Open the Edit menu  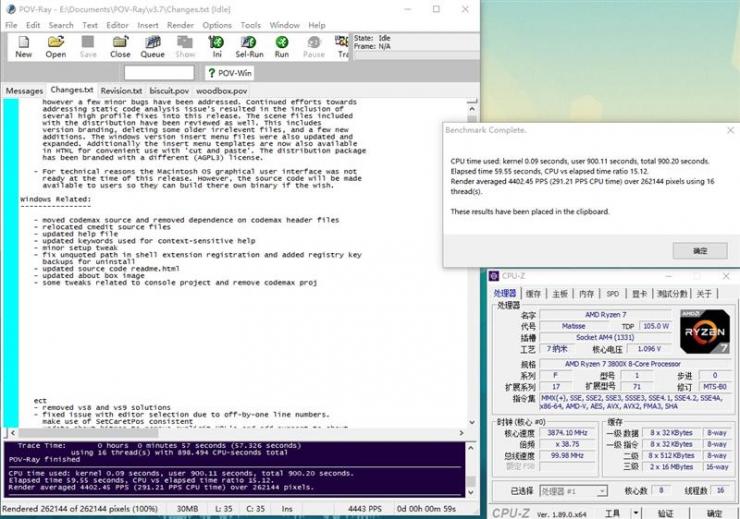tap(33, 25)
